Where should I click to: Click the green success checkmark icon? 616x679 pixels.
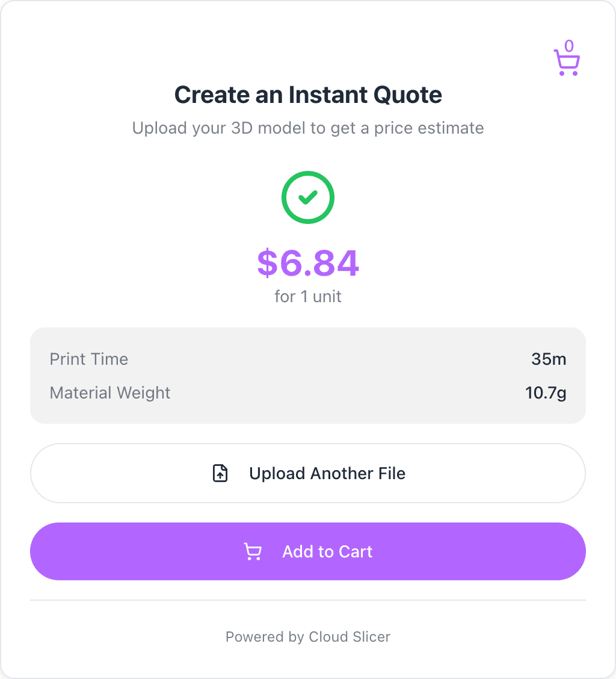[x=308, y=197]
